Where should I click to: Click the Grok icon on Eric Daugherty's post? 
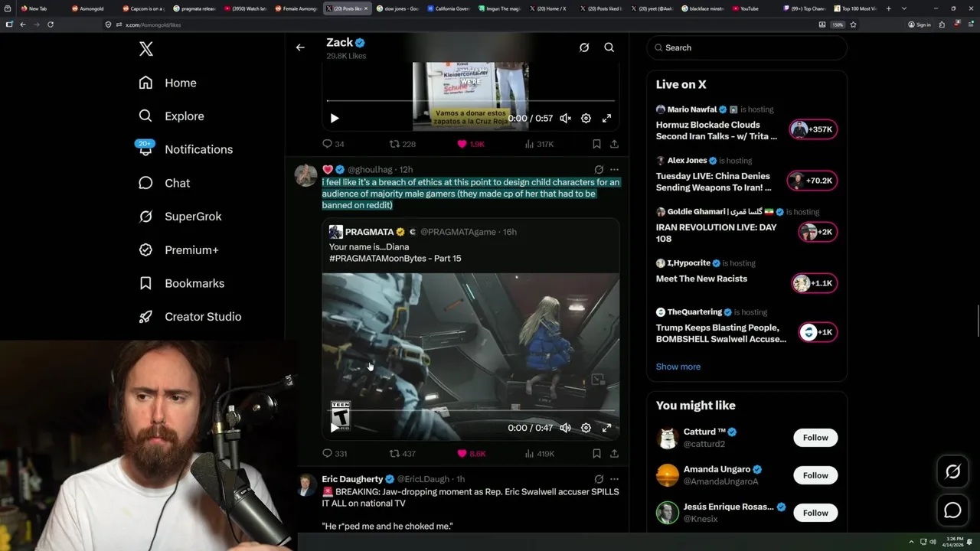[x=599, y=479]
